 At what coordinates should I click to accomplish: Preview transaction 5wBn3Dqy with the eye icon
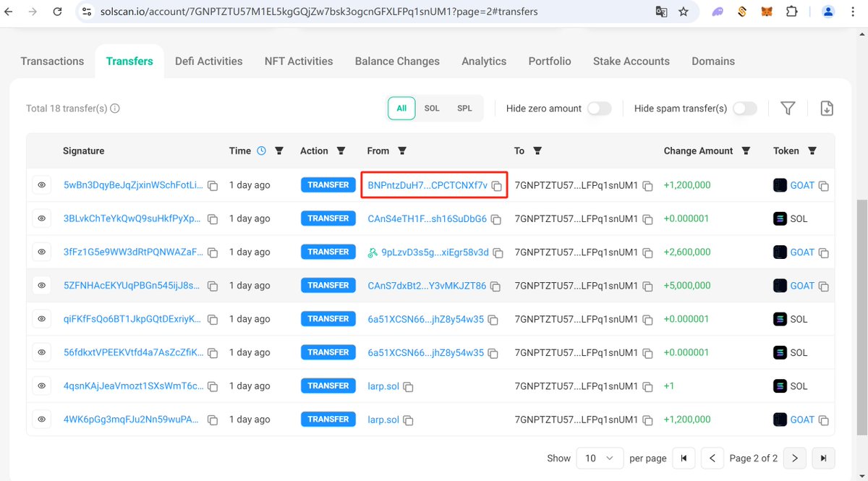42,185
